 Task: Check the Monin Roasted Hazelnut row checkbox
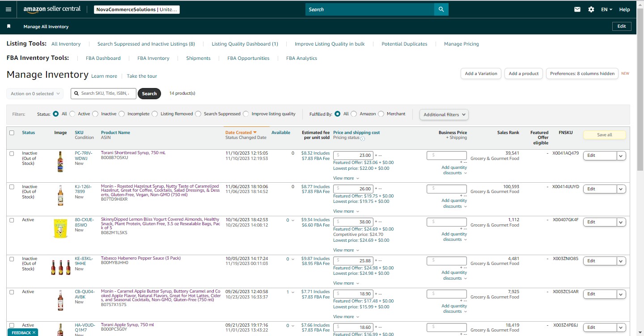(12, 187)
